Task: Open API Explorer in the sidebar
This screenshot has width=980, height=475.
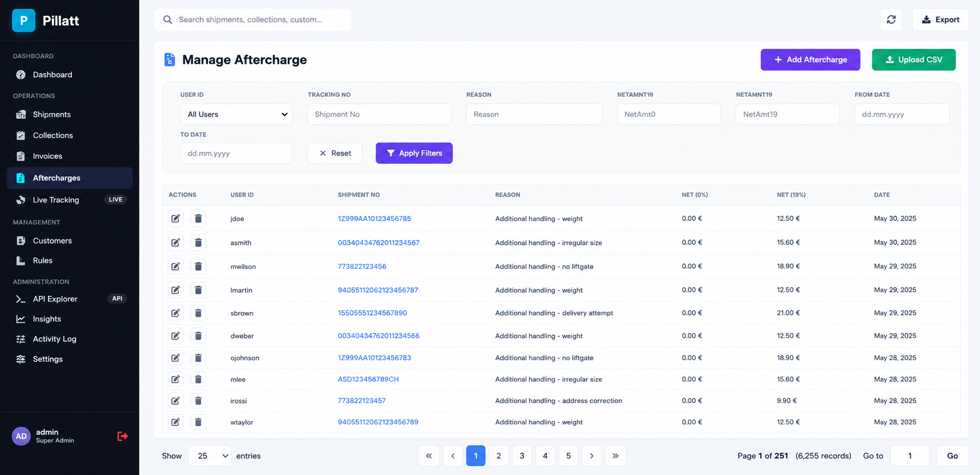Action: point(70,299)
